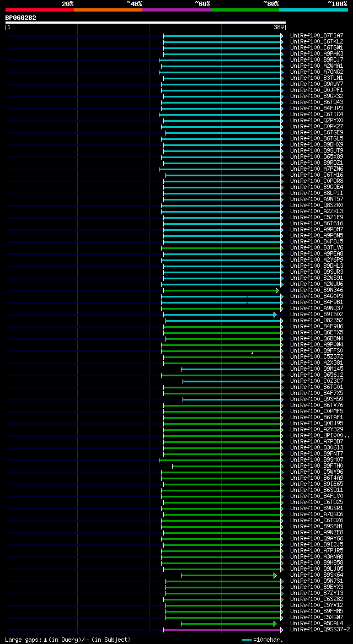Viewport: 353px width, 644px height.
Task: Click the short green bar for UniRef100_B9SK64
Action: (229, 575)
